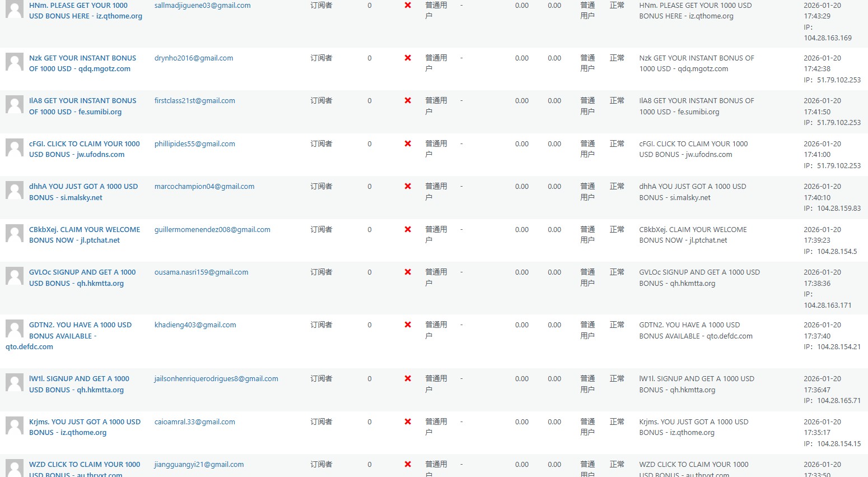Click the avatar next to cFGI username
Viewport: 868px width, 477px height.
pos(15,147)
